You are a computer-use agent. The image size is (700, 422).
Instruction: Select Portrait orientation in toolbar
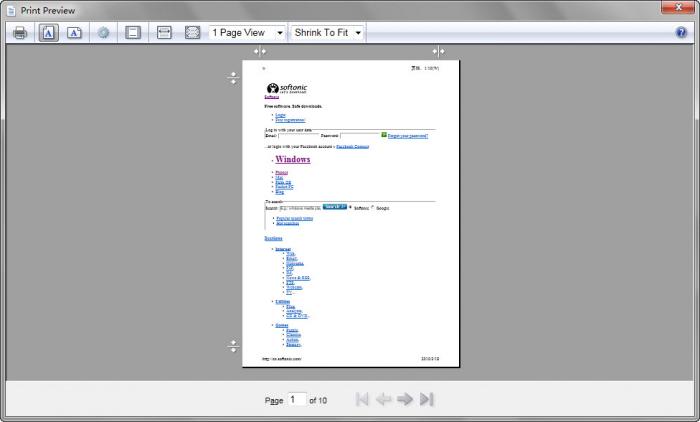point(48,33)
